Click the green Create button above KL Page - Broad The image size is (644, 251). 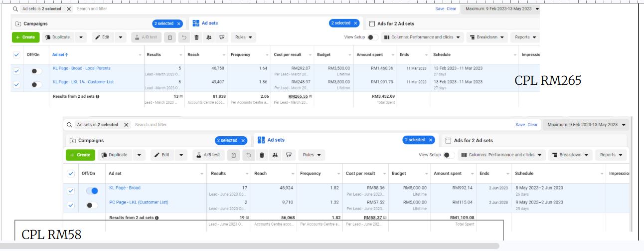[x=80, y=155]
